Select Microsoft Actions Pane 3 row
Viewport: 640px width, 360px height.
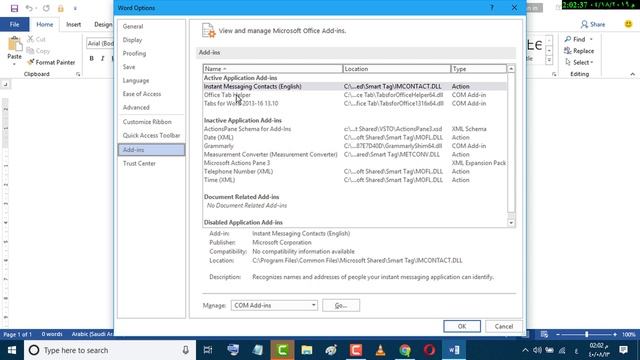[x=355, y=163]
